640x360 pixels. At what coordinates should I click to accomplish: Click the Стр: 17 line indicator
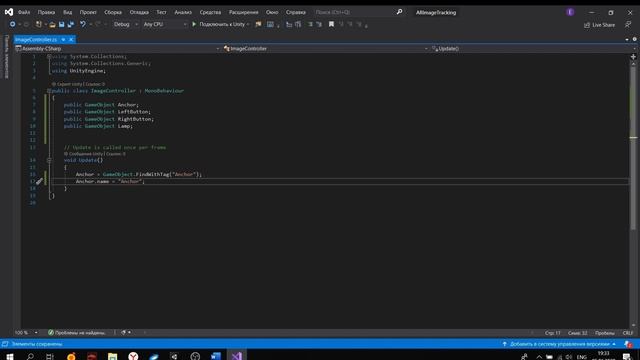point(553,333)
